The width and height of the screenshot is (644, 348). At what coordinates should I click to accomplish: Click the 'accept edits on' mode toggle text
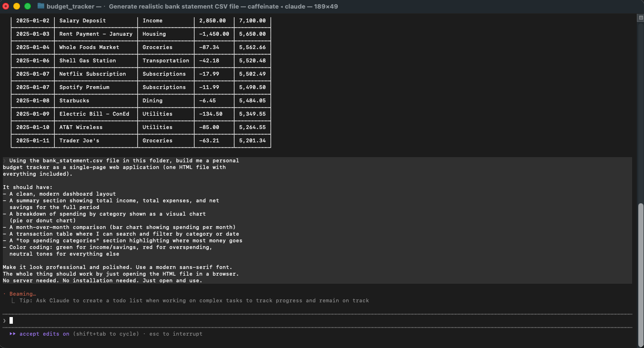[x=44, y=334]
